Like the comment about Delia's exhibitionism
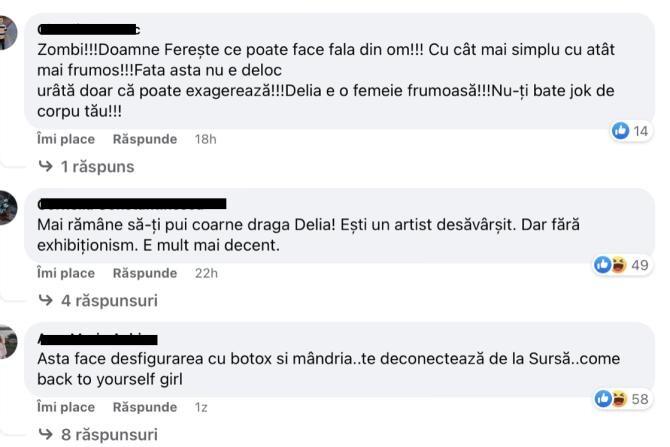 tap(66, 273)
